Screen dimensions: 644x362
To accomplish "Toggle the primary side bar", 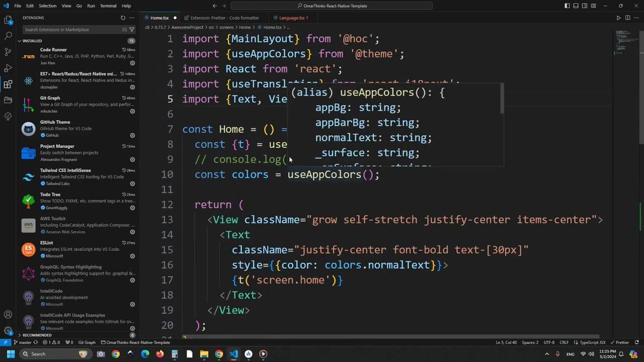I will tap(567, 6).
